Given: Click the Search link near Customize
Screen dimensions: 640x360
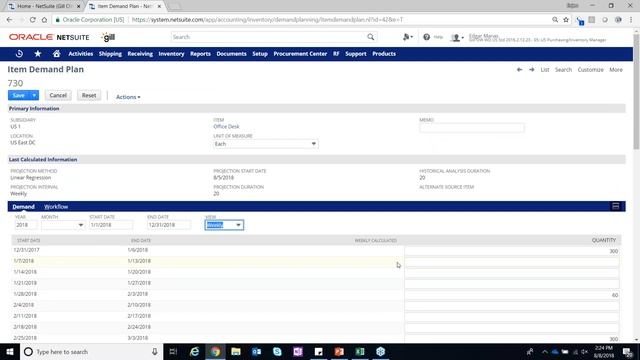Looking at the screenshot, I should tap(563, 70).
